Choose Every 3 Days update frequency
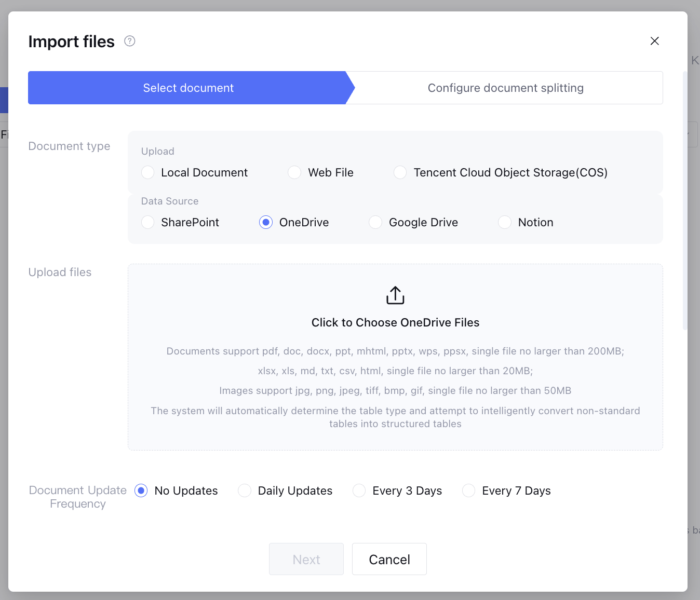The height and width of the screenshot is (600, 700). (359, 490)
